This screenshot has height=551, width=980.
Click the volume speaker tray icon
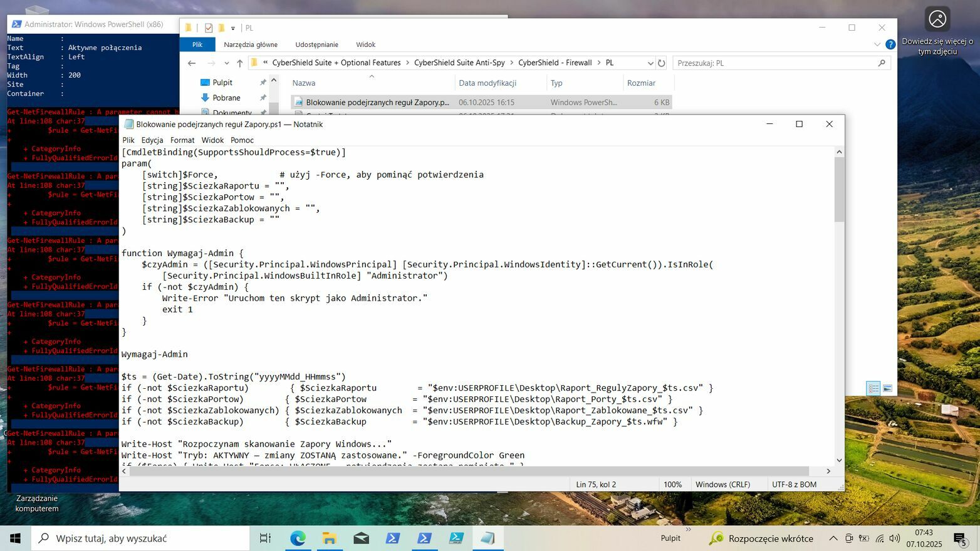tap(894, 538)
